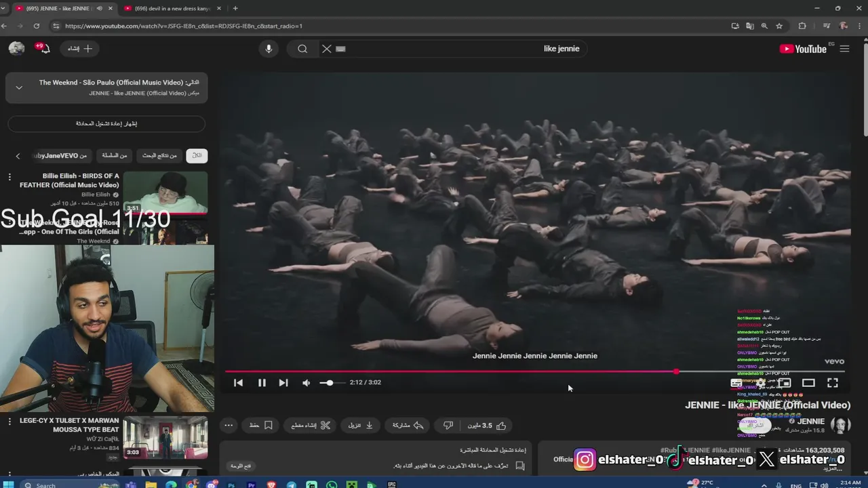Open Windows Start menu
Viewport: 868px width, 488px height.
[x=9, y=485]
